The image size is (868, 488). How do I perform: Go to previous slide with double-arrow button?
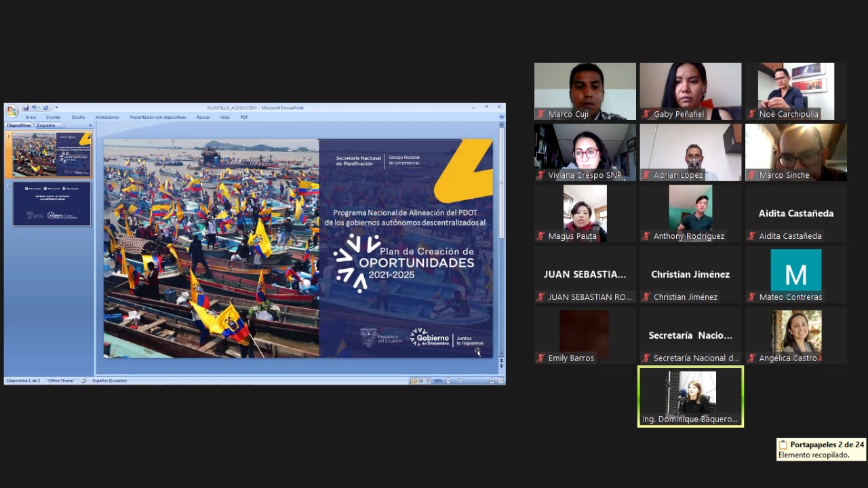coord(502,362)
